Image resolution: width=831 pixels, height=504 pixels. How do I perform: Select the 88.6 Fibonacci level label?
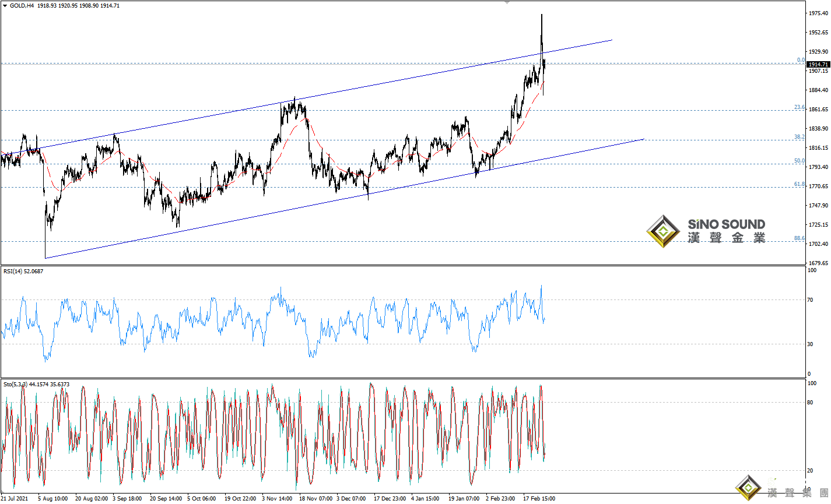[x=799, y=238]
